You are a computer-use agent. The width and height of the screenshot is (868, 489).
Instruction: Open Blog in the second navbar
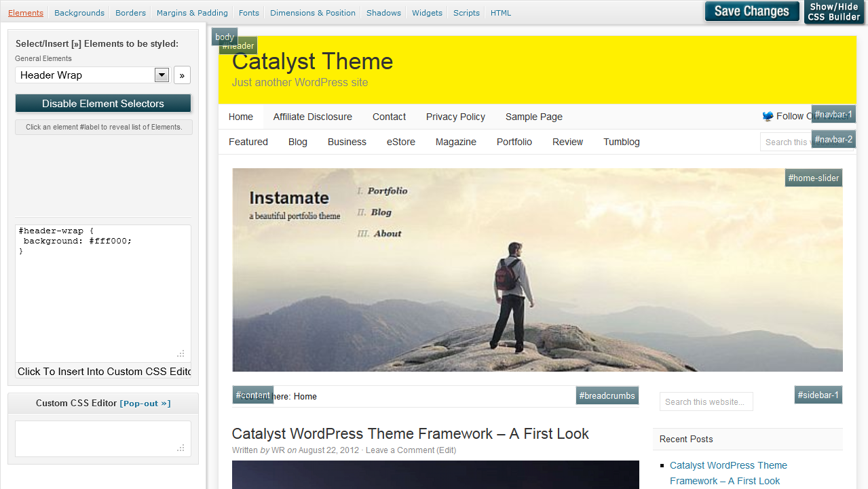(298, 142)
